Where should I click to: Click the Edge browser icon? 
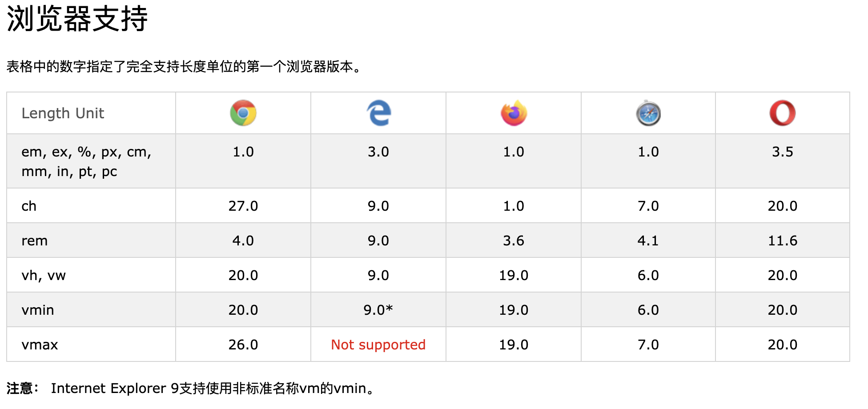[378, 113]
